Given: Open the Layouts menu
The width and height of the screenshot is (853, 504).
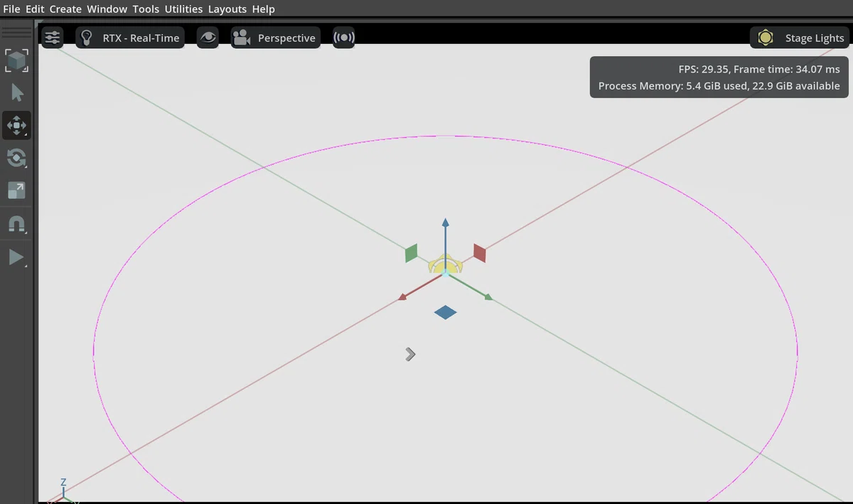Looking at the screenshot, I should coord(227,9).
